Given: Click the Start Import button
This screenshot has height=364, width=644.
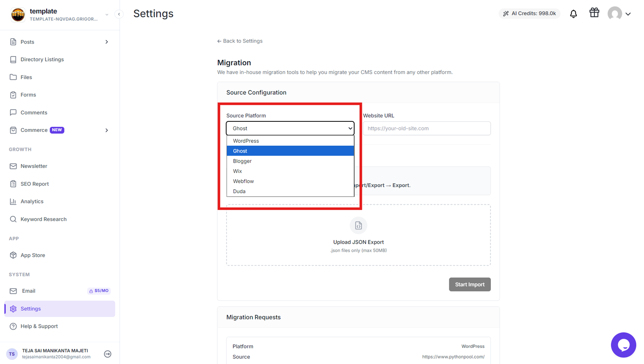Looking at the screenshot, I should pos(470,284).
